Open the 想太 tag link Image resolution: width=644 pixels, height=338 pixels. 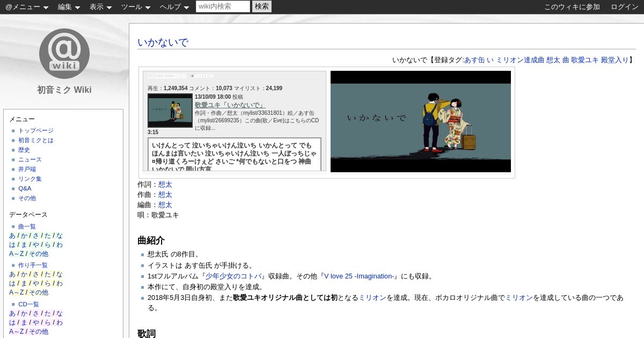553,60
